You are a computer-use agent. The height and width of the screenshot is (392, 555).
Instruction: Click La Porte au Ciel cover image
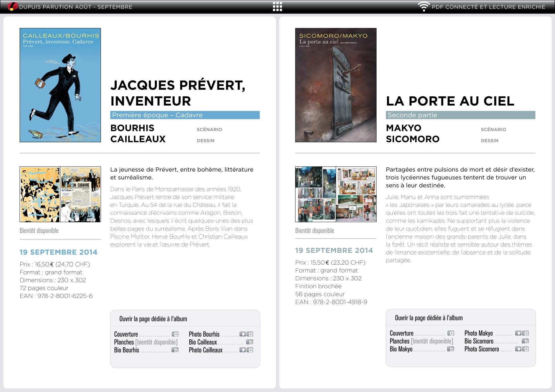pos(336,85)
